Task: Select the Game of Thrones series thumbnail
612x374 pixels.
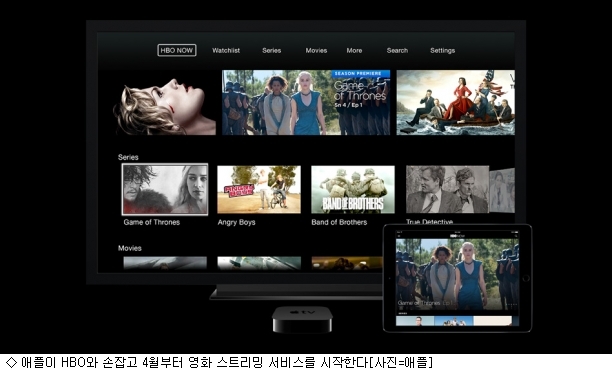Action: [x=165, y=189]
